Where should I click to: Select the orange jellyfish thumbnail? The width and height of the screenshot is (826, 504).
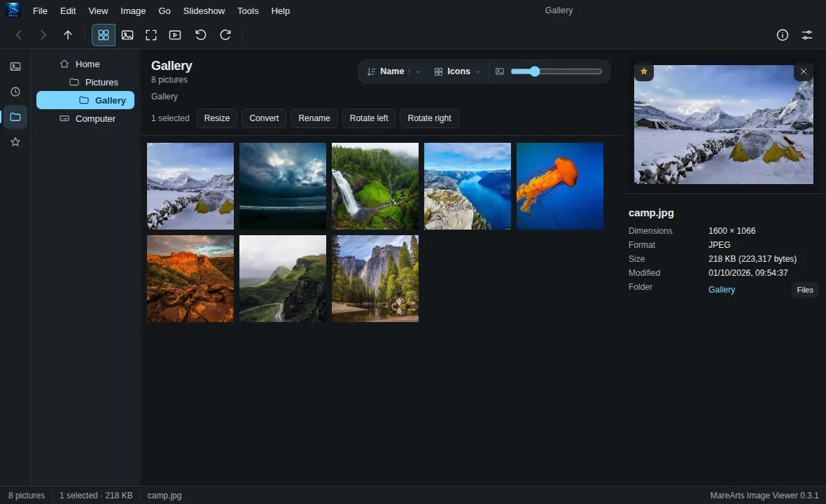[x=560, y=186]
